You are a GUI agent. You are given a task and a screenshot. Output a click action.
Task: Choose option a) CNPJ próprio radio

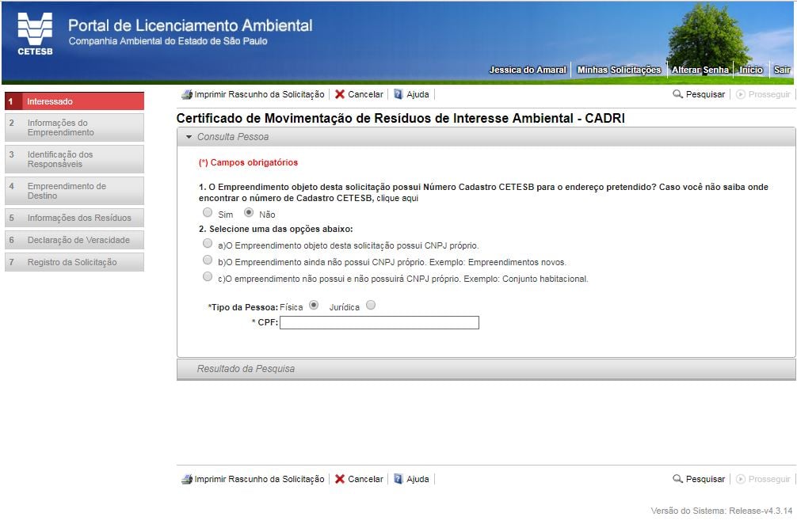coord(208,244)
